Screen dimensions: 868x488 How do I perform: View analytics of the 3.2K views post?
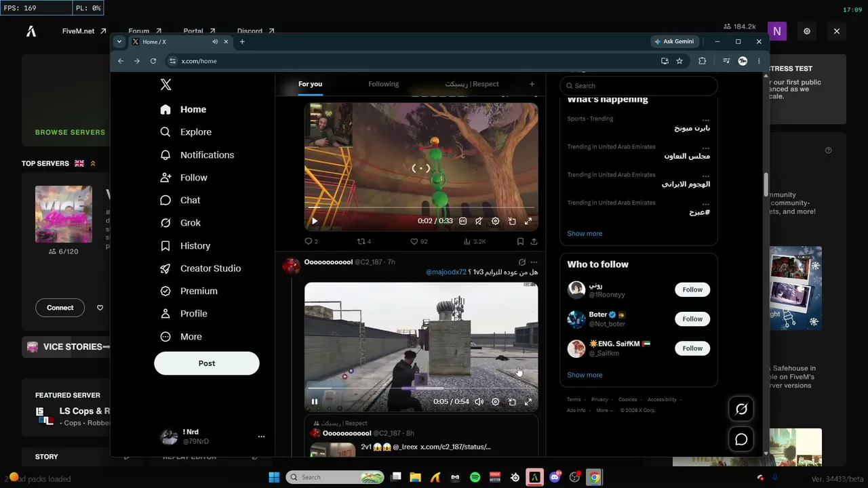point(475,241)
